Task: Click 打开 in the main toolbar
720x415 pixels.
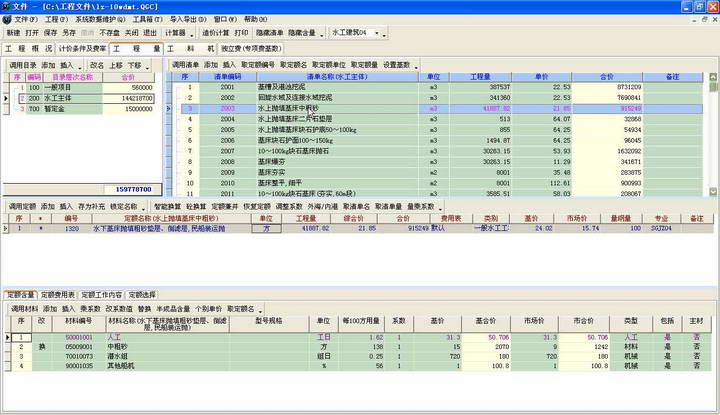Action: [32, 33]
